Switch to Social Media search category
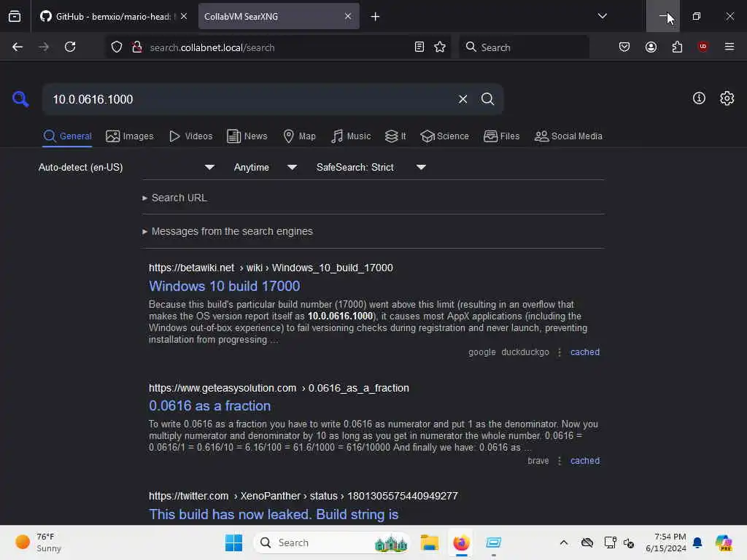The width and height of the screenshot is (747, 560). 568,136
